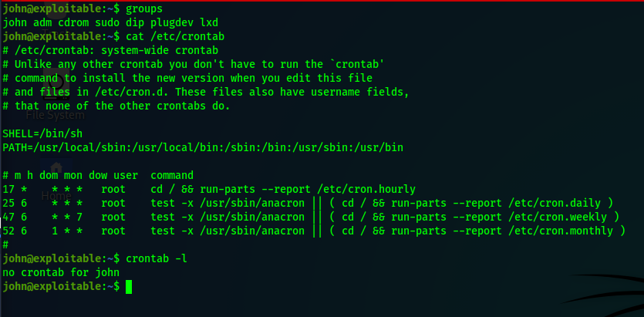This screenshot has height=317, width=644.
Task: Click the 'sudo' group name
Action: (x=105, y=22)
